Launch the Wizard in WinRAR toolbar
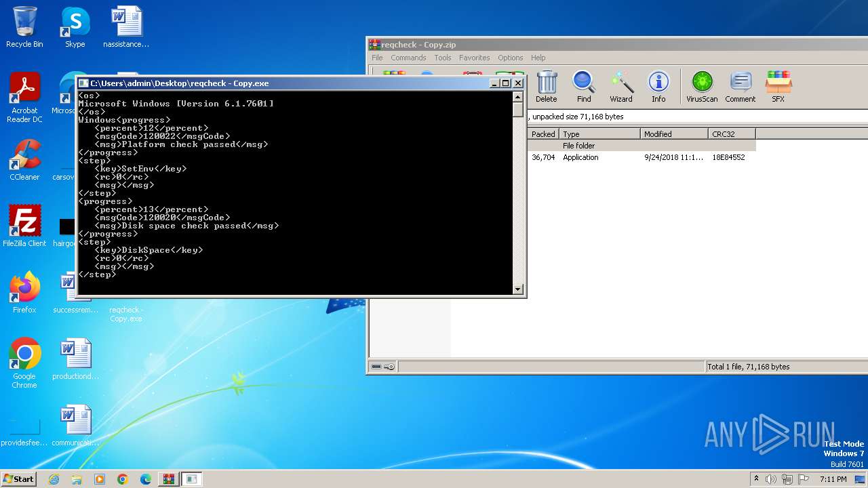The image size is (868, 488). click(x=620, y=87)
